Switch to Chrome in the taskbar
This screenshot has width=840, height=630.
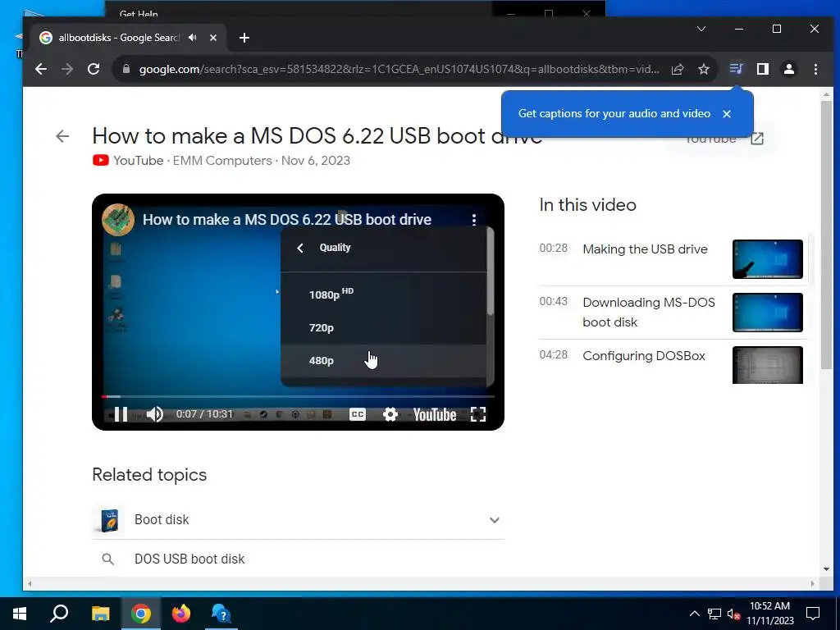coord(141,614)
